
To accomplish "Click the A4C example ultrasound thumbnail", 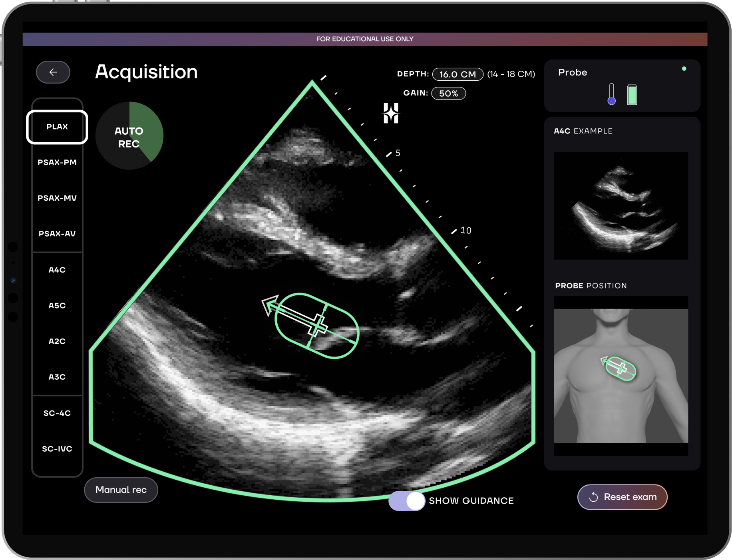I will (621, 206).
